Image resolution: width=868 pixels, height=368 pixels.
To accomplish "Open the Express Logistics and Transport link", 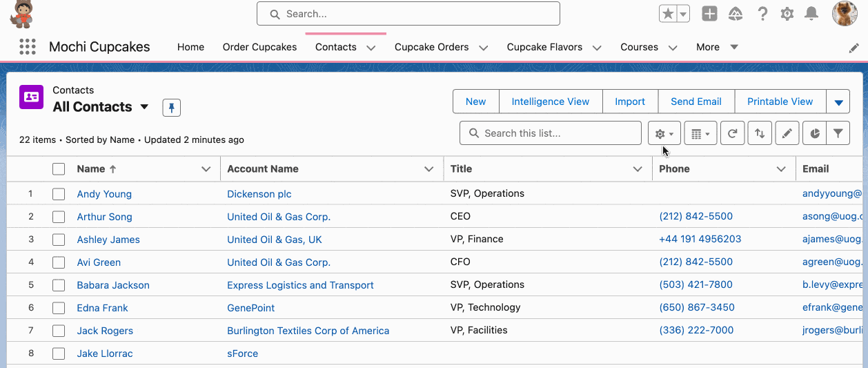I will [301, 285].
